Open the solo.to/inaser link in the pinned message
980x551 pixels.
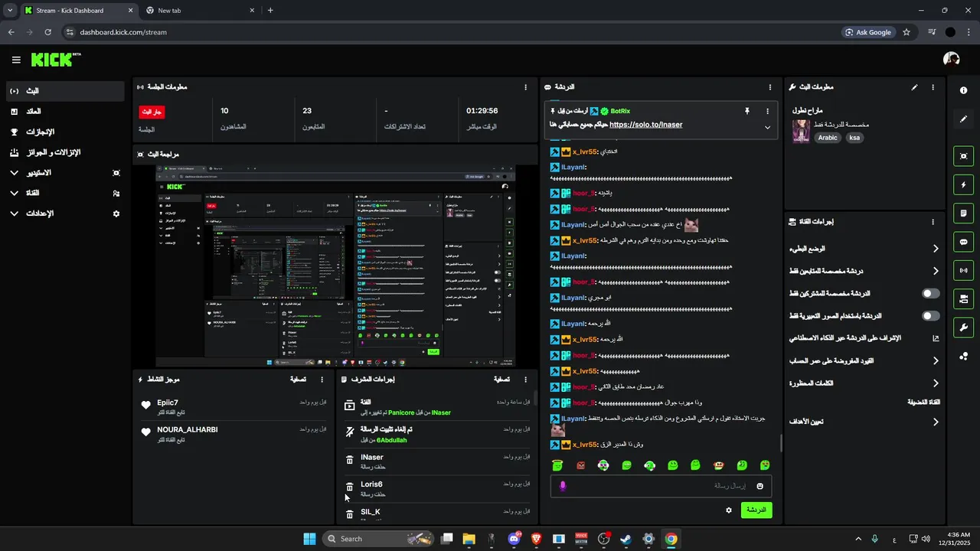[x=645, y=125]
